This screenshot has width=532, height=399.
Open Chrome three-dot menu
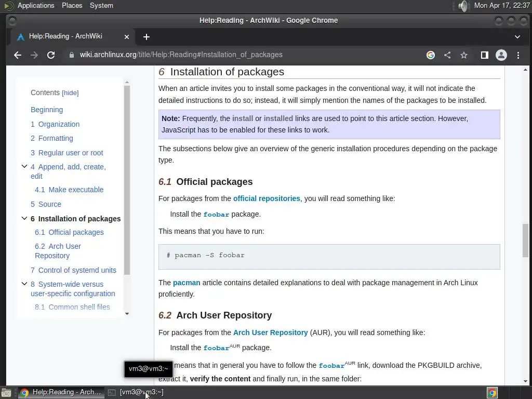[x=518, y=55]
